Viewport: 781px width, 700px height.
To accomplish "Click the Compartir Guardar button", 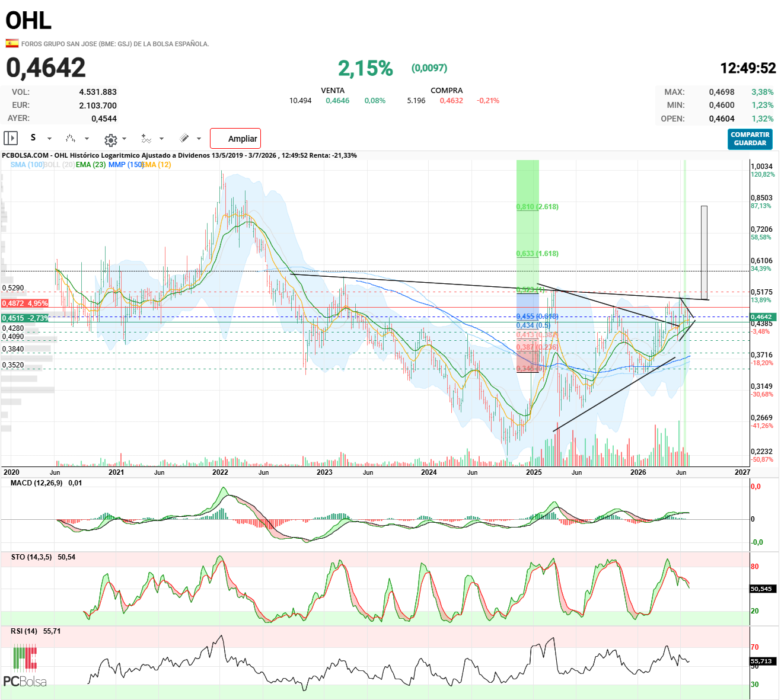I will click(x=750, y=139).
